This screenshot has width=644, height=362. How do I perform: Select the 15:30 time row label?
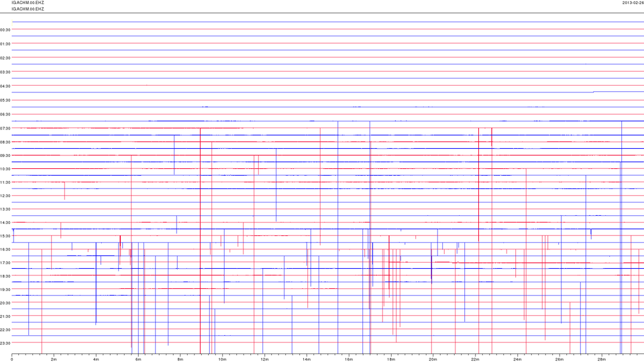coord(5,236)
